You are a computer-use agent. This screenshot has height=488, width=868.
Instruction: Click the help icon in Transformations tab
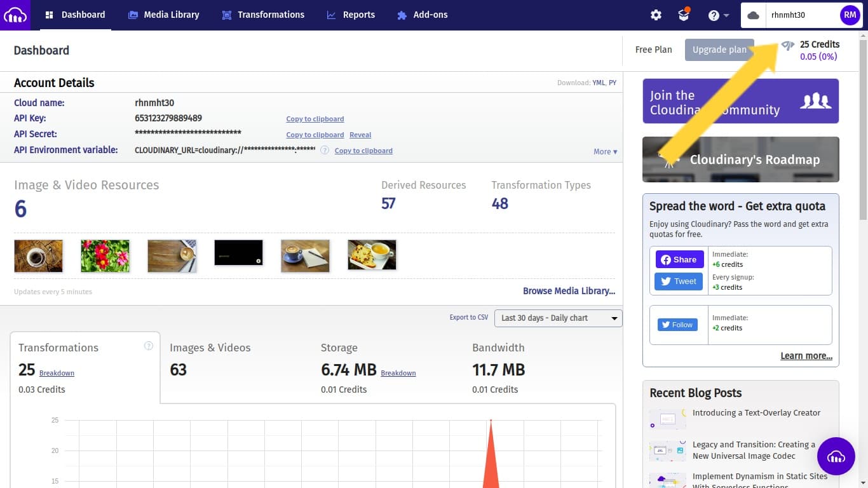click(149, 346)
